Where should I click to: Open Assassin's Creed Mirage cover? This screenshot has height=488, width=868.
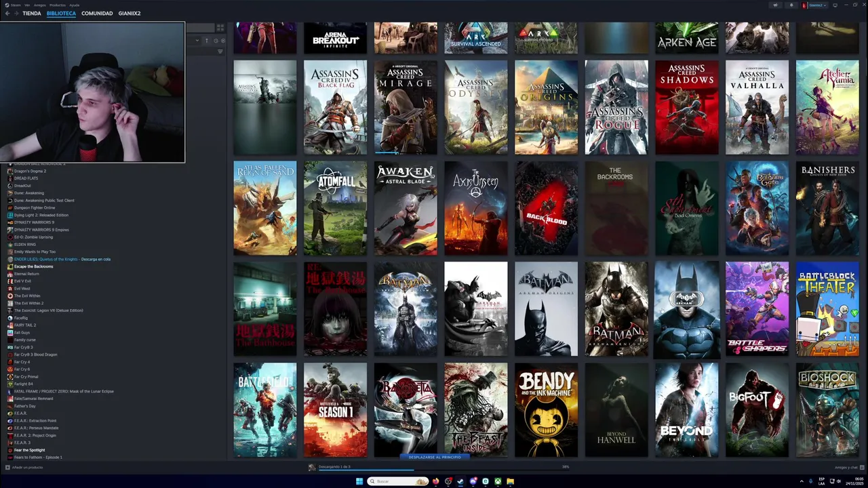click(406, 107)
